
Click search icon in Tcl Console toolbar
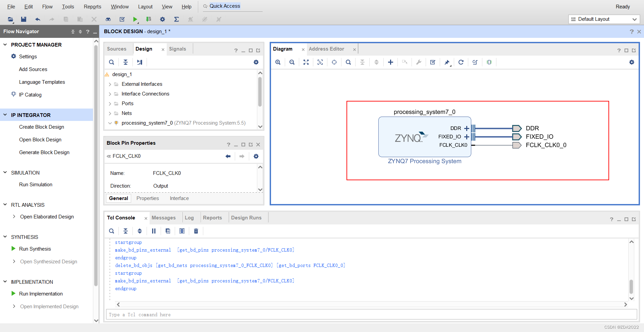111,231
